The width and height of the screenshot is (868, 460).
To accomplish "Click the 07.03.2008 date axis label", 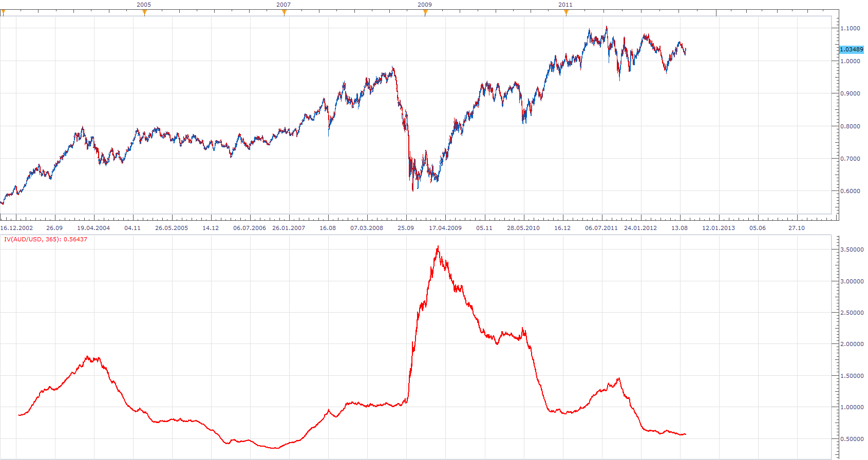I will (367, 228).
